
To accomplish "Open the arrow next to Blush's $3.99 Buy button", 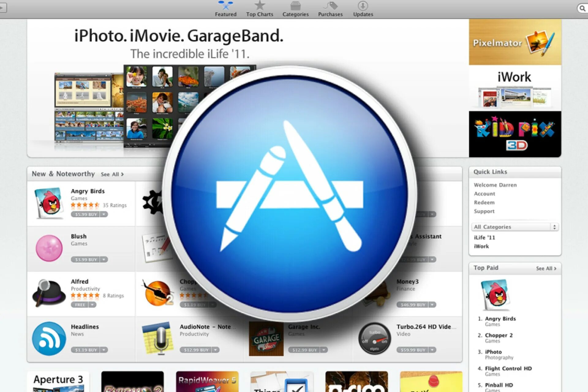I will click(104, 260).
